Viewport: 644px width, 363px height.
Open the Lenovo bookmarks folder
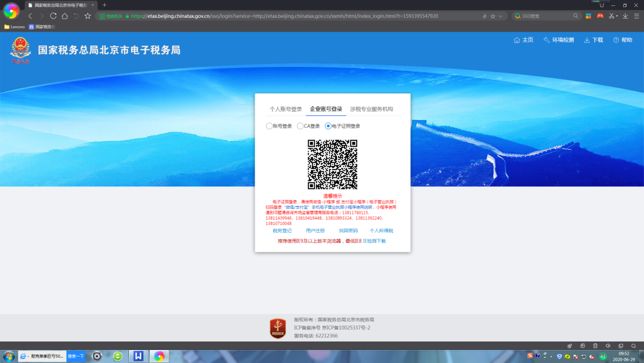coord(14,27)
